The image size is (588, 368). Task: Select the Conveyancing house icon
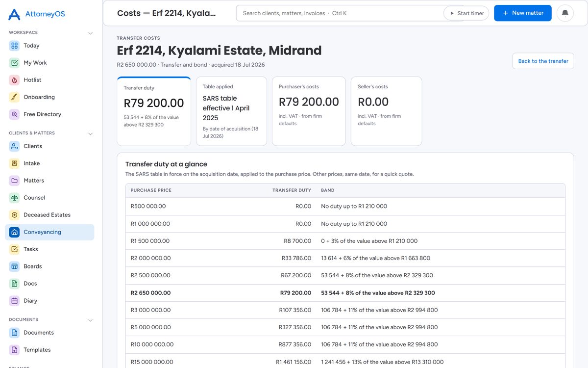tap(14, 232)
